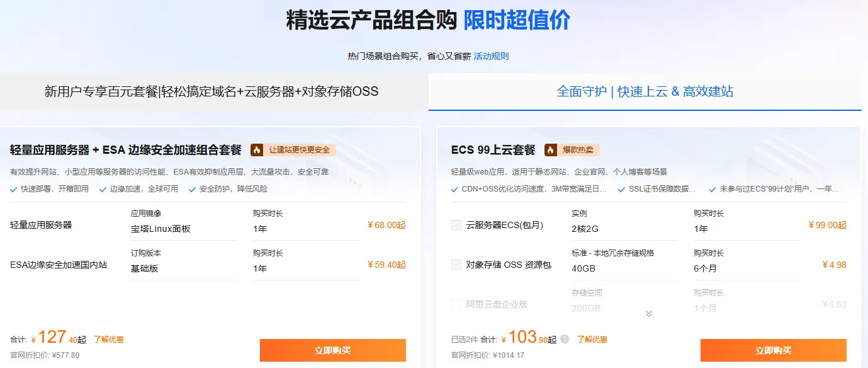Click the flame icon on 让建站更快更安全 badge
The image size is (868, 368).
click(257, 150)
